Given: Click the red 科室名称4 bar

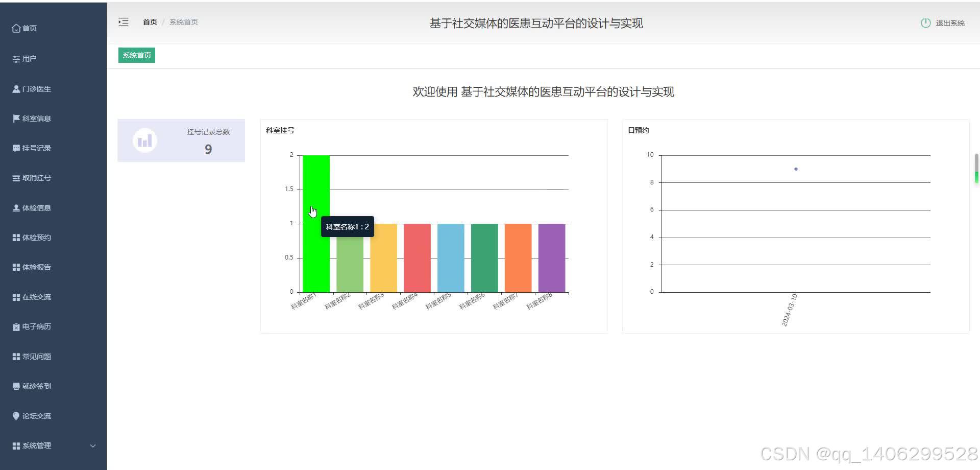Looking at the screenshot, I should pos(417,258).
